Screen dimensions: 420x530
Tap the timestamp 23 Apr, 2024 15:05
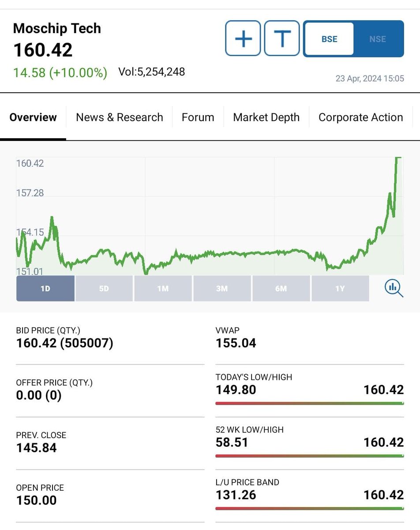coord(370,79)
